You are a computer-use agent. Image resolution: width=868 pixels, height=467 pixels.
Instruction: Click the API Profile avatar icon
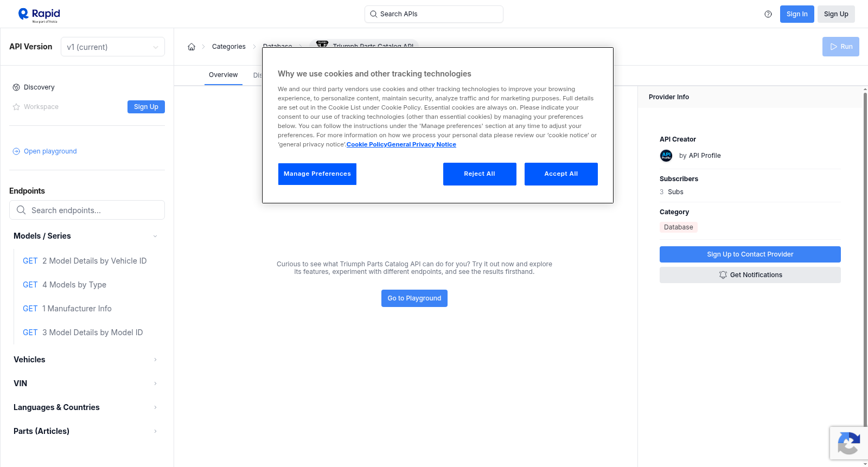click(666, 156)
